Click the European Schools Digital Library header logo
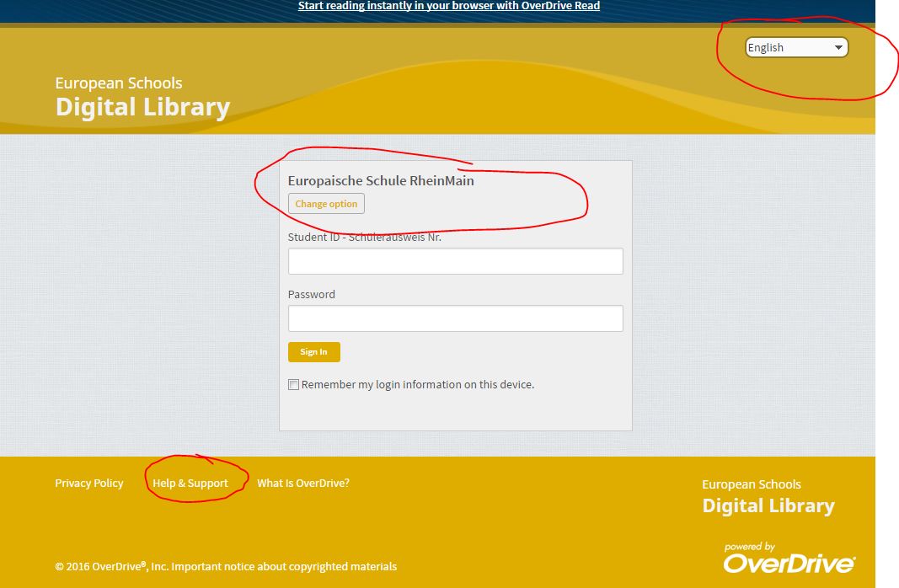 (142, 94)
